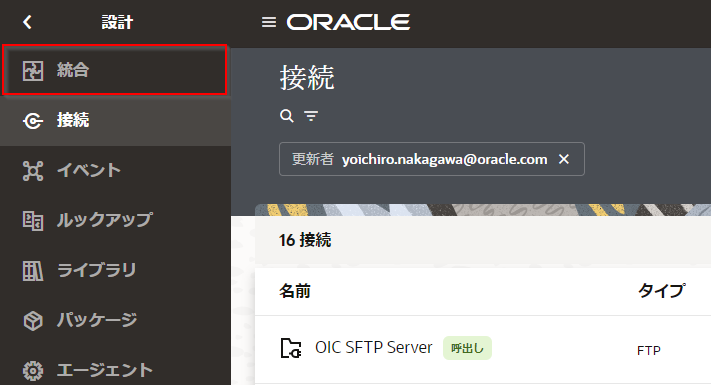Open the hamburger navigation menu
Screen dimensions: 711x385
(x=269, y=22)
